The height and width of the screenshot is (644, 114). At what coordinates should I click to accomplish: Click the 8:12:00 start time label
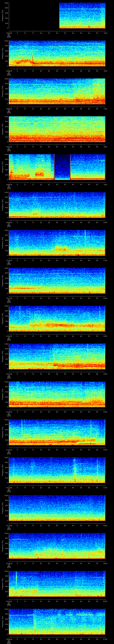click(9, 336)
